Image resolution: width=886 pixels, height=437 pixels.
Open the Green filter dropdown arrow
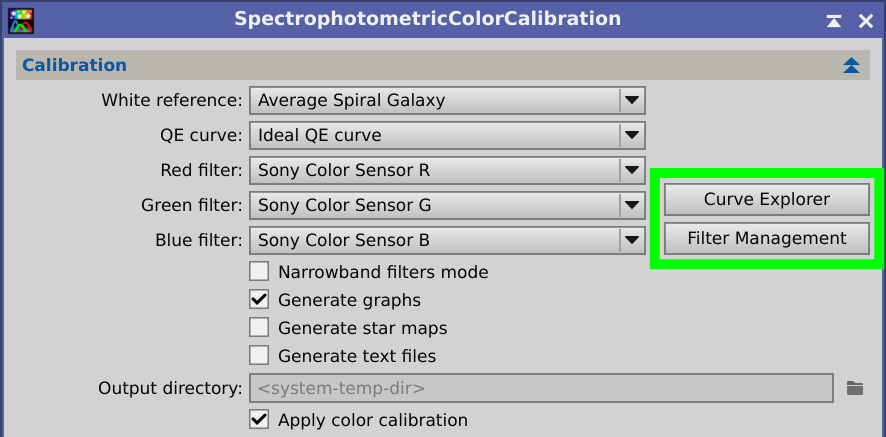631,206
